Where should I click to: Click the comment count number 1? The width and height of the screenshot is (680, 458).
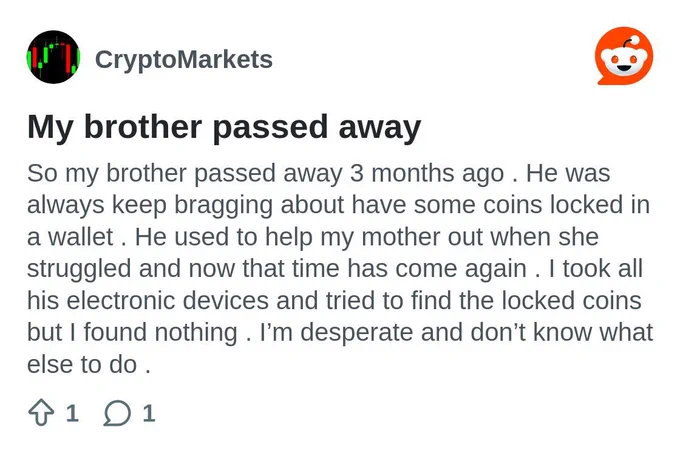pyautogui.click(x=149, y=413)
